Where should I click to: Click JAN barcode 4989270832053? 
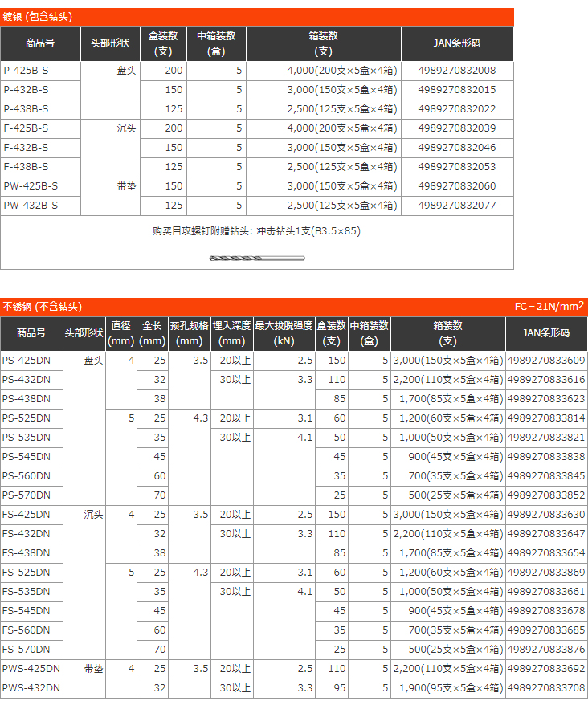tap(457, 167)
